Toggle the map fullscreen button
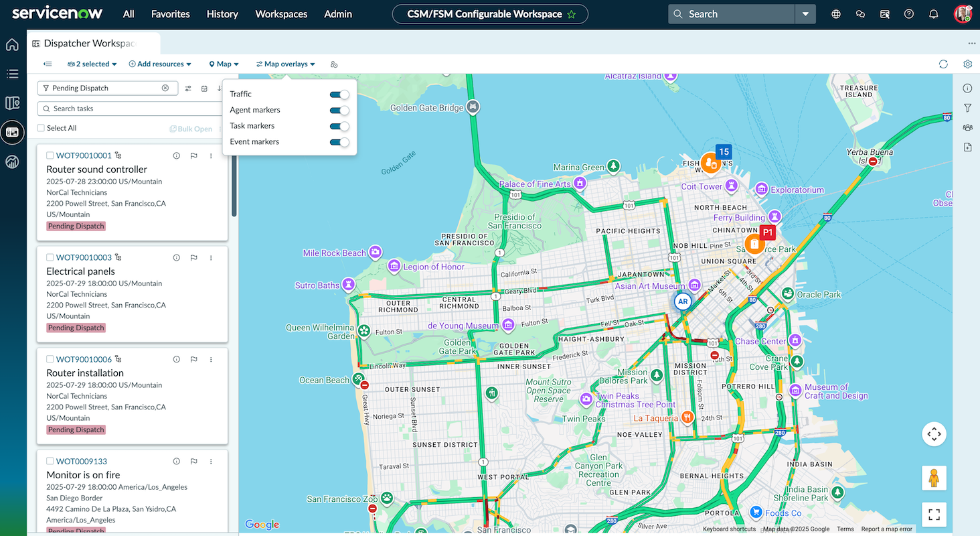 click(x=934, y=515)
